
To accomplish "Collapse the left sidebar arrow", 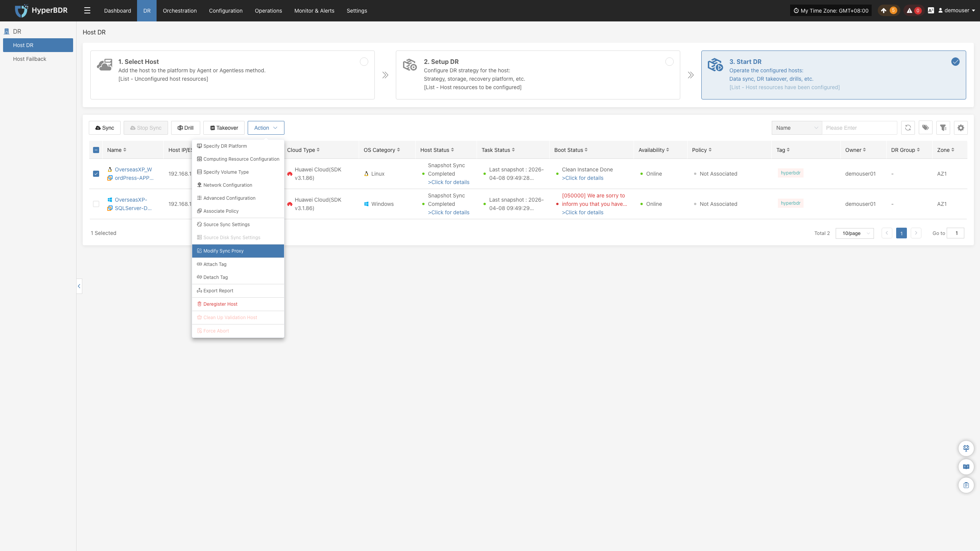I will click(79, 286).
